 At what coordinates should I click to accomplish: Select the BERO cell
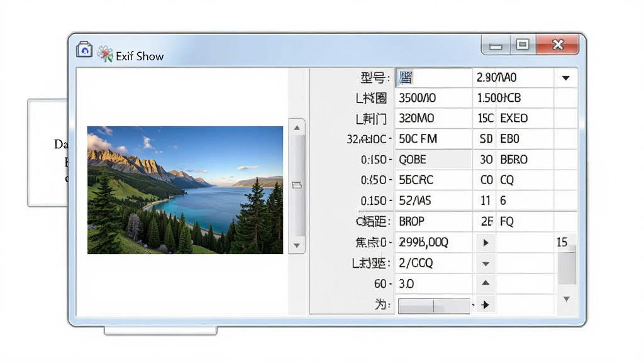[525, 160]
